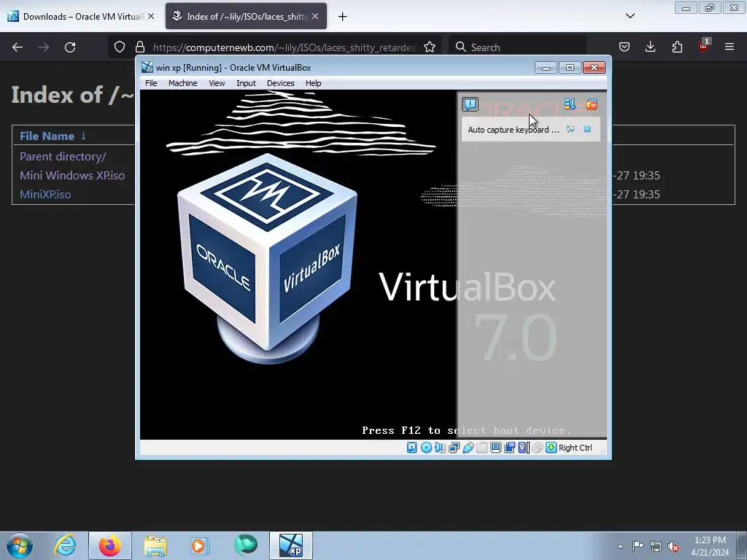Open the Firefox extensions menu
747x560 pixels.
[x=677, y=47]
